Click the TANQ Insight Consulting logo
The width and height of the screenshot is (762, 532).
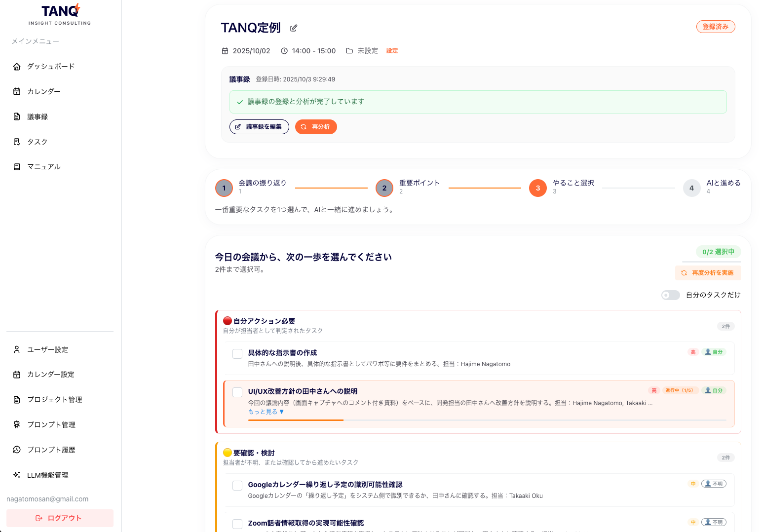60,14
